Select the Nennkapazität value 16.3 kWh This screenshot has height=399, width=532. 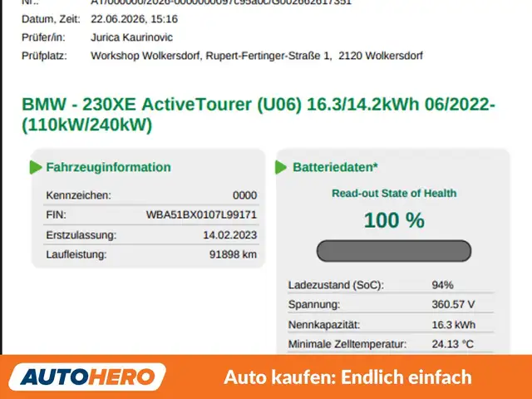pos(454,325)
